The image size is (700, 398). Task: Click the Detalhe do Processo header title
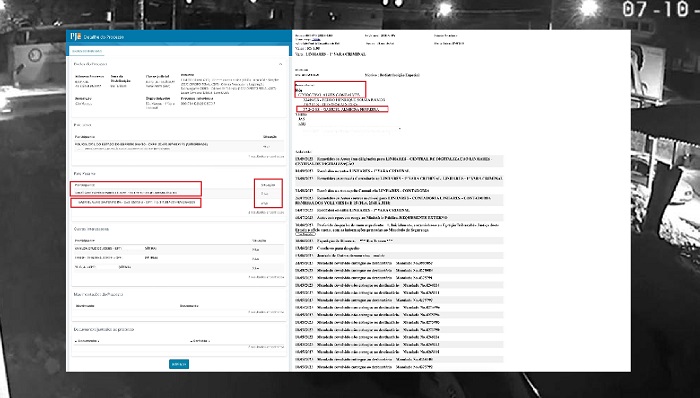point(104,37)
